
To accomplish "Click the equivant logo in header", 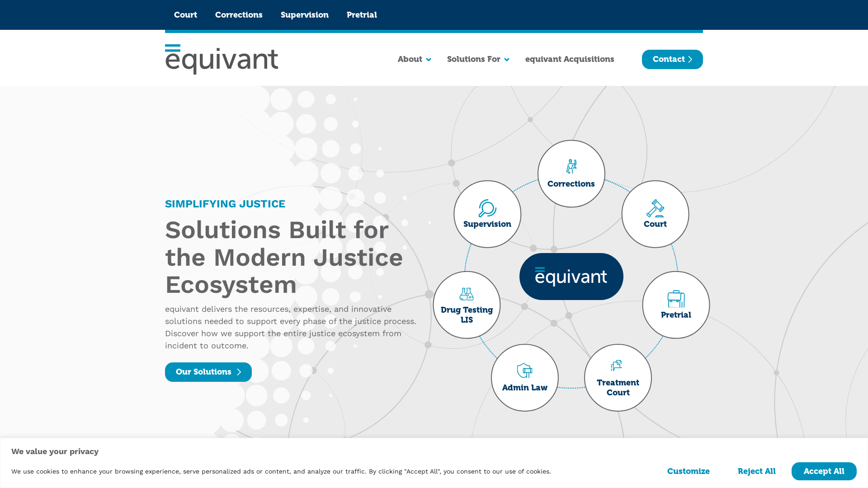I will (222, 59).
